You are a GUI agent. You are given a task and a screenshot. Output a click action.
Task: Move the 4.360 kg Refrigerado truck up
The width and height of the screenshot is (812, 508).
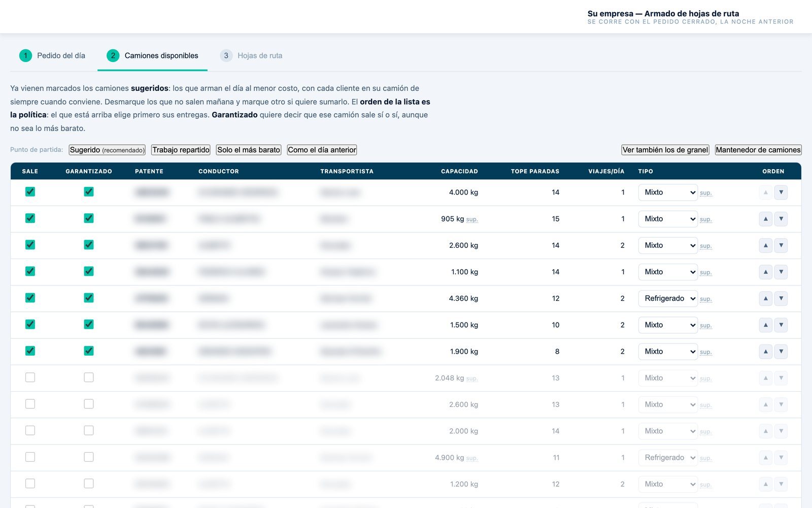point(766,298)
